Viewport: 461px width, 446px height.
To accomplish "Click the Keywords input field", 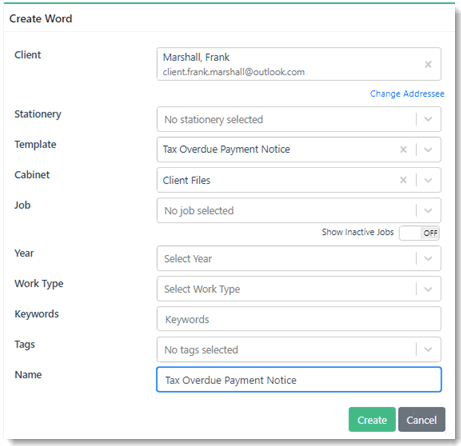I will (x=299, y=319).
